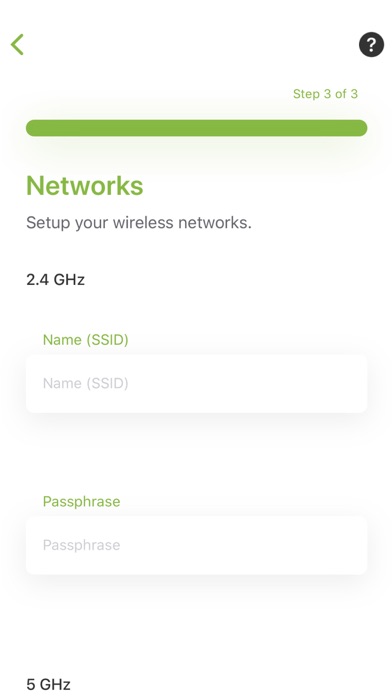This screenshot has height=696, width=392.
Task: Click the word 'wireless' in the subtitle
Action: 143,222
